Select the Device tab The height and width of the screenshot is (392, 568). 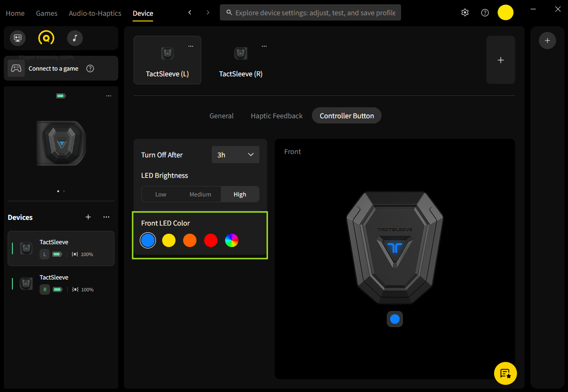pyautogui.click(x=143, y=13)
